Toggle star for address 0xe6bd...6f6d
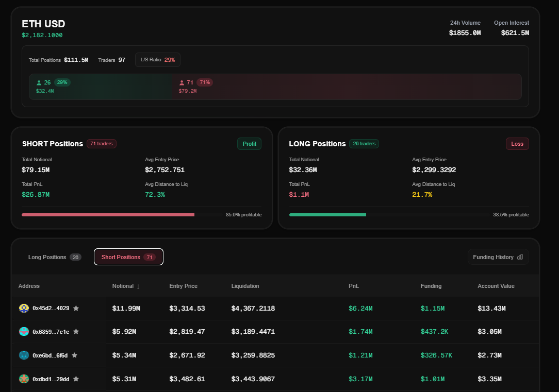The image size is (559, 392). (x=75, y=355)
